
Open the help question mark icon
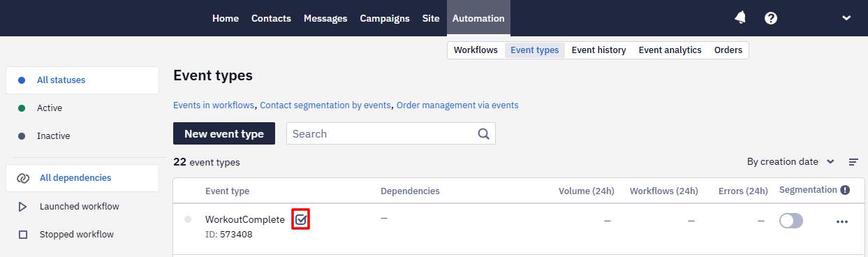click(771, 18)
